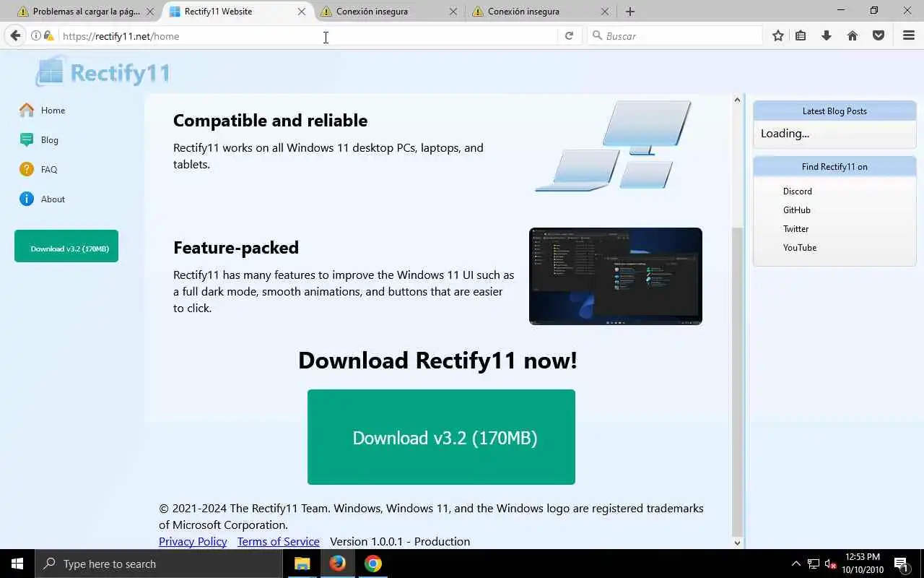Viewport: 924px width, 578px height.
Task: Bookmark this page with the star icon
Action: pos(777,35)
